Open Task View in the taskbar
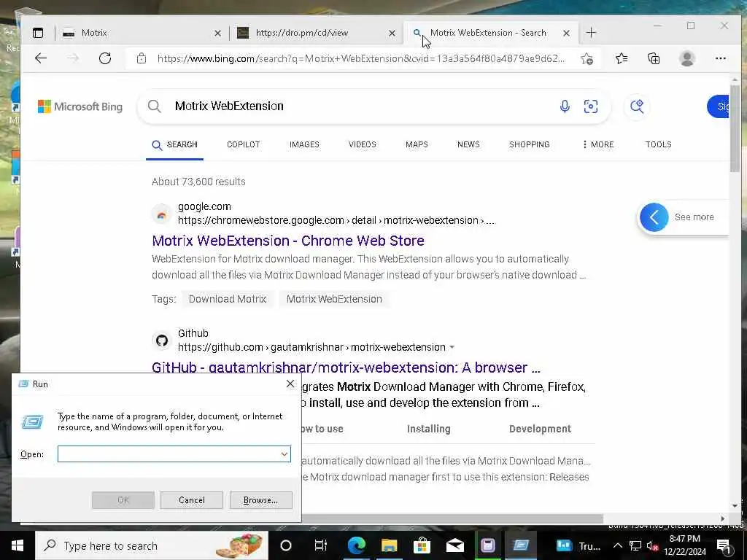This screenshot has height=560, width=747. point(321,545)
